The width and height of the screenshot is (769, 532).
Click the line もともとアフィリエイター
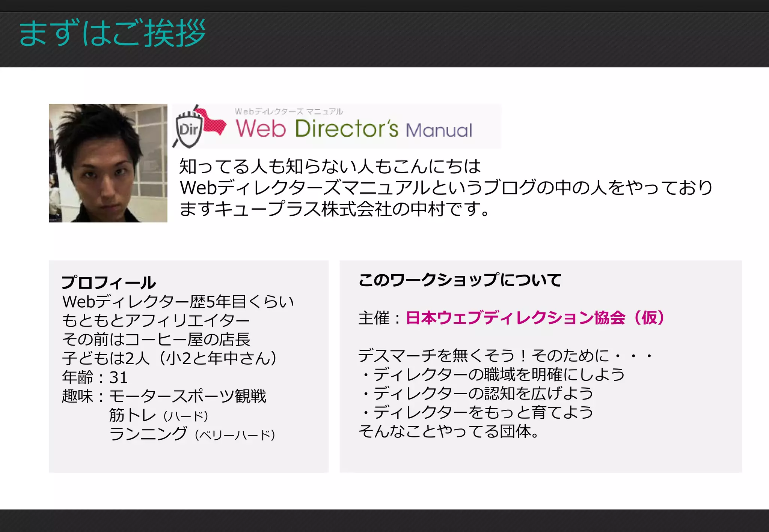(x=156, y=320)
